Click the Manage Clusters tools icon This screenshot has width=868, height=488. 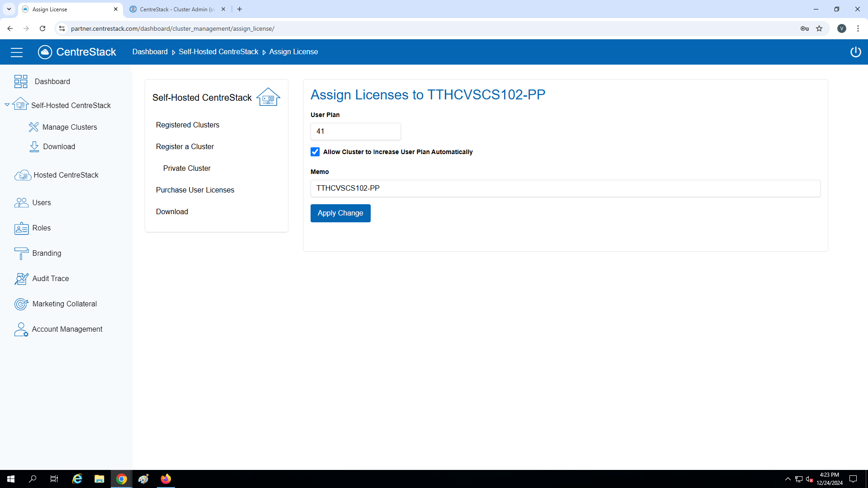pyautogui.click(x=34, y=127)
